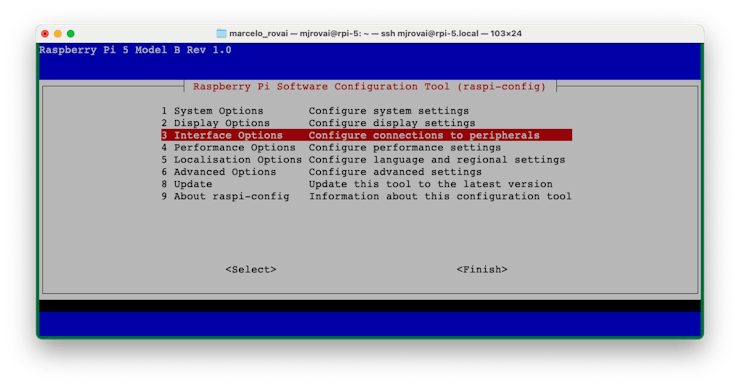Select Display Options menu entry
740x387 pixels.
[x=366, y=123]
